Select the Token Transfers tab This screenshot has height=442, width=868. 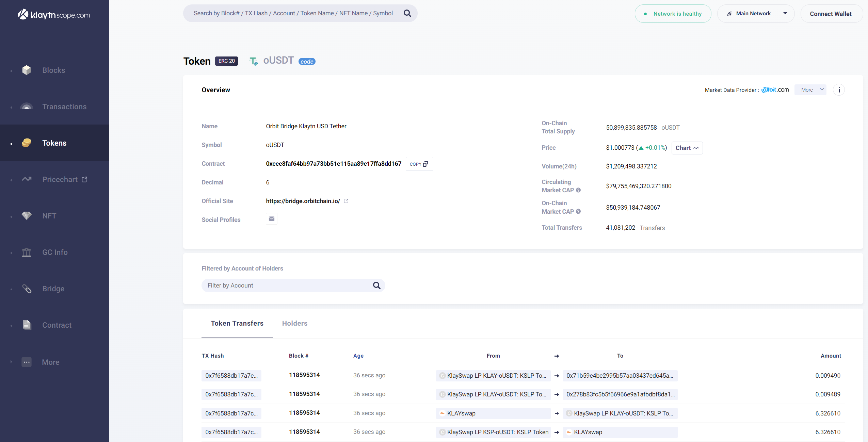pos(237,323)
